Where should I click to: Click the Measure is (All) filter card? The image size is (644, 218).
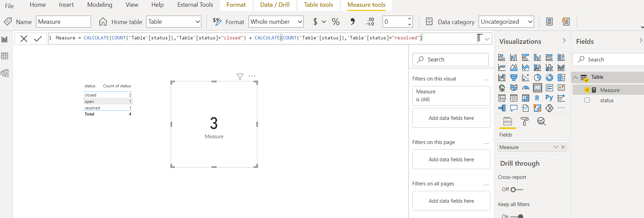(x=451, y=95)
